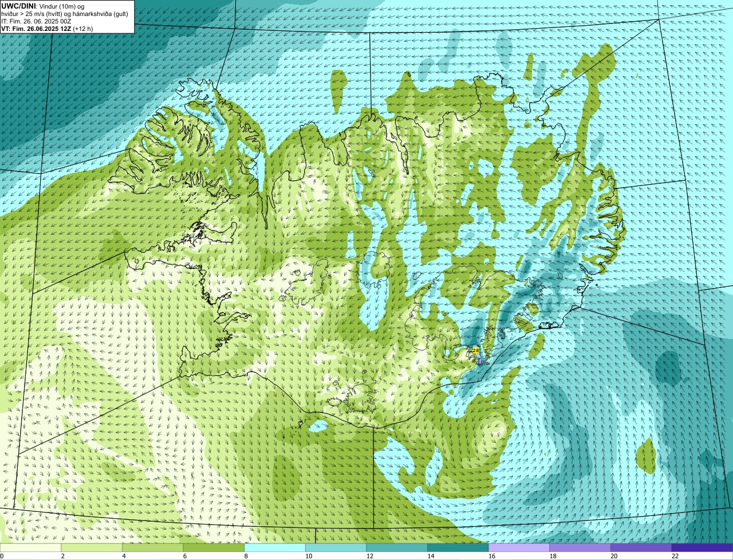733x560 pixels.
Task: Select the 18–20 m/s purple legend swatch
Action: point(580,547)
